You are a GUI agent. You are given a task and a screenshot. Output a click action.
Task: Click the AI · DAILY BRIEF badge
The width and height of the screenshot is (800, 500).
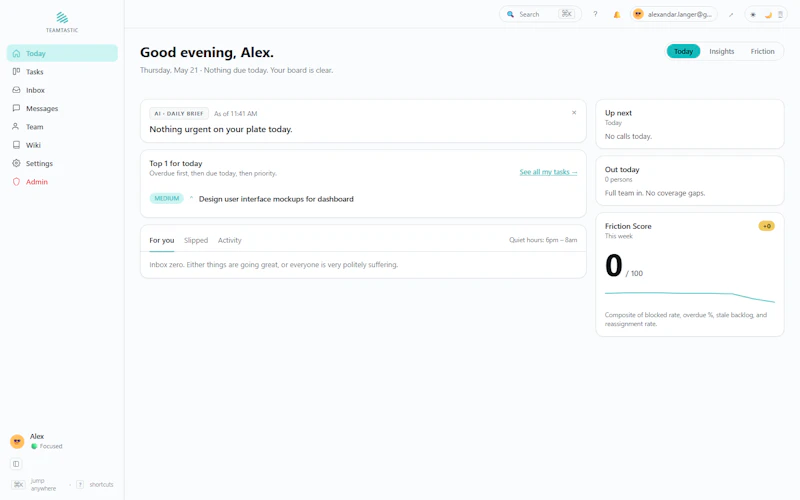coord(179,113)
